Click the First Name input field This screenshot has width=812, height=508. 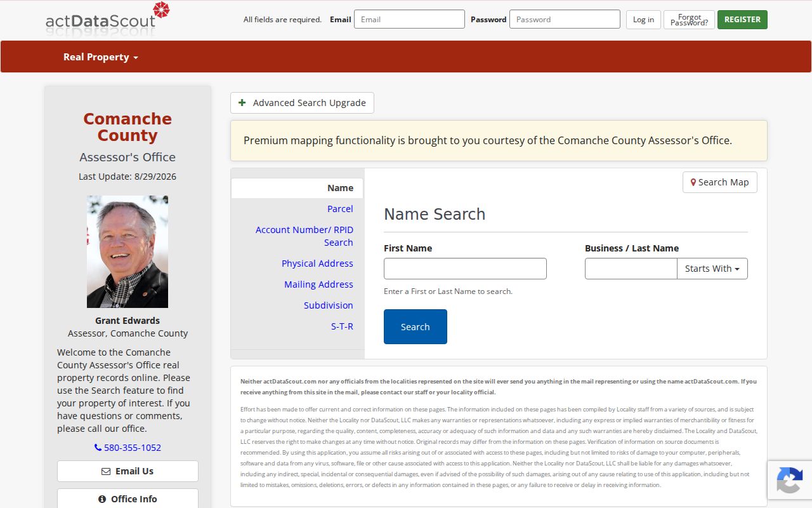pyautogui.click(x=465, y=269)
